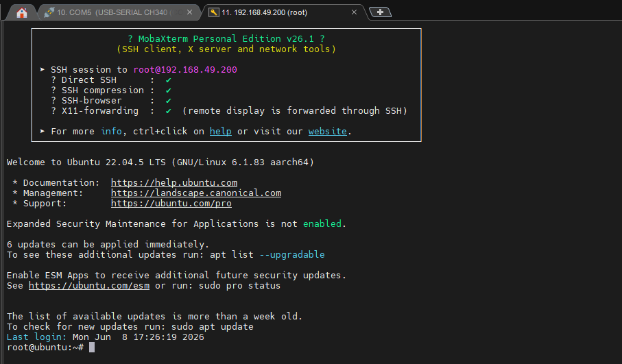Click the serial plug icon on COM5 tab
This screenshot has width=622, height=364.
click(x=49, y=12)
